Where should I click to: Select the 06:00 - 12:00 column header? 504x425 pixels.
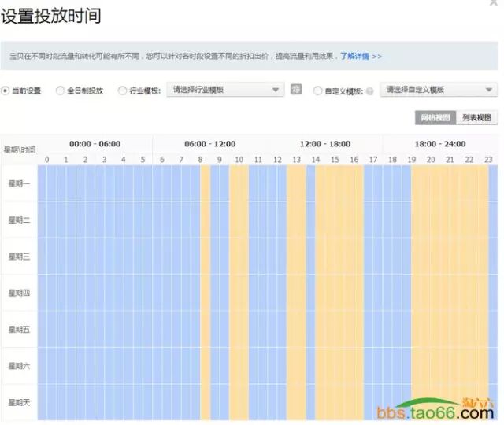pyautogui.click(x=210, y=144)
